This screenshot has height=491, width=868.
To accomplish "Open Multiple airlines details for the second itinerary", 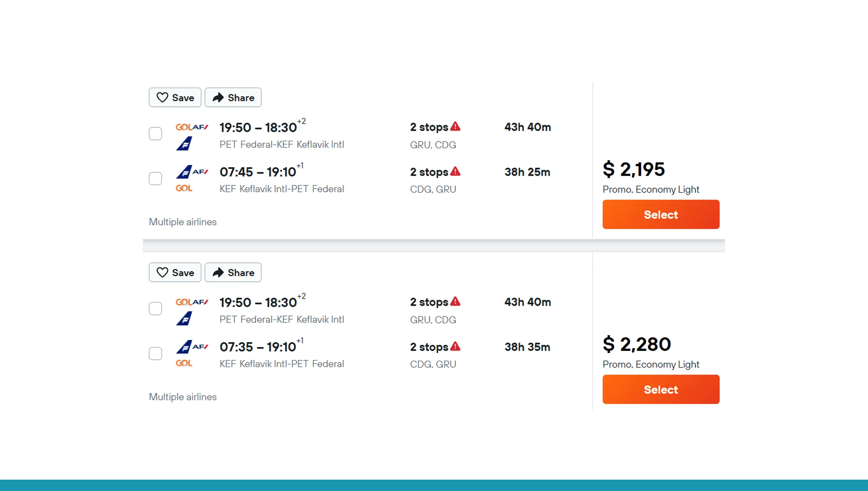I will (182, 396).
